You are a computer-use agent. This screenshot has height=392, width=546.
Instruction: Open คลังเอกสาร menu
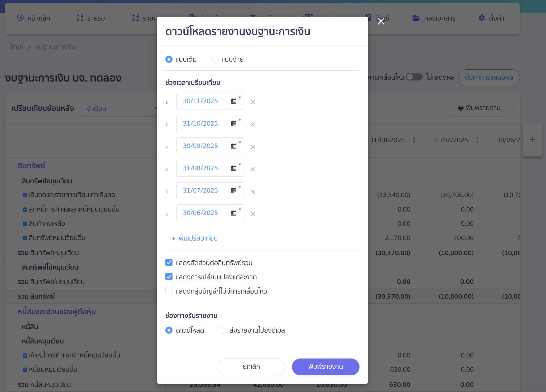pyautogui.click(x=434, y=18)
